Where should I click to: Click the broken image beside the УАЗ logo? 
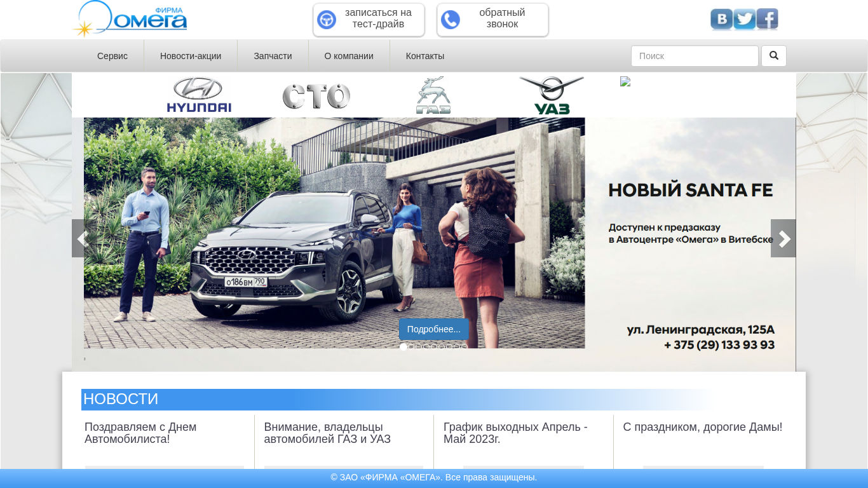(x=625, y=81)
